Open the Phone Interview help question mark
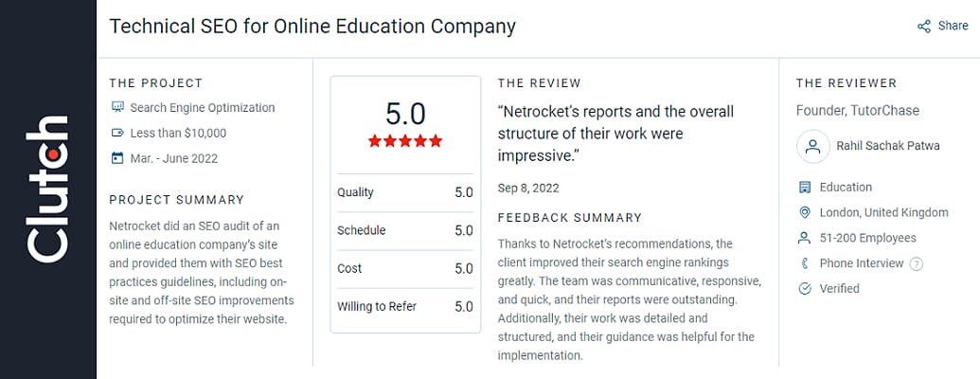980x379 pixels. pyautogui.click(x=916, y=263)
